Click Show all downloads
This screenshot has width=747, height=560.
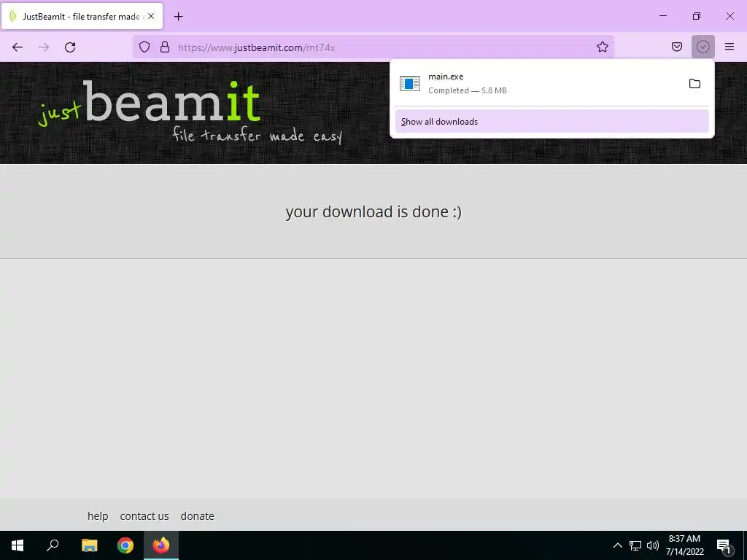pos(551,122)
